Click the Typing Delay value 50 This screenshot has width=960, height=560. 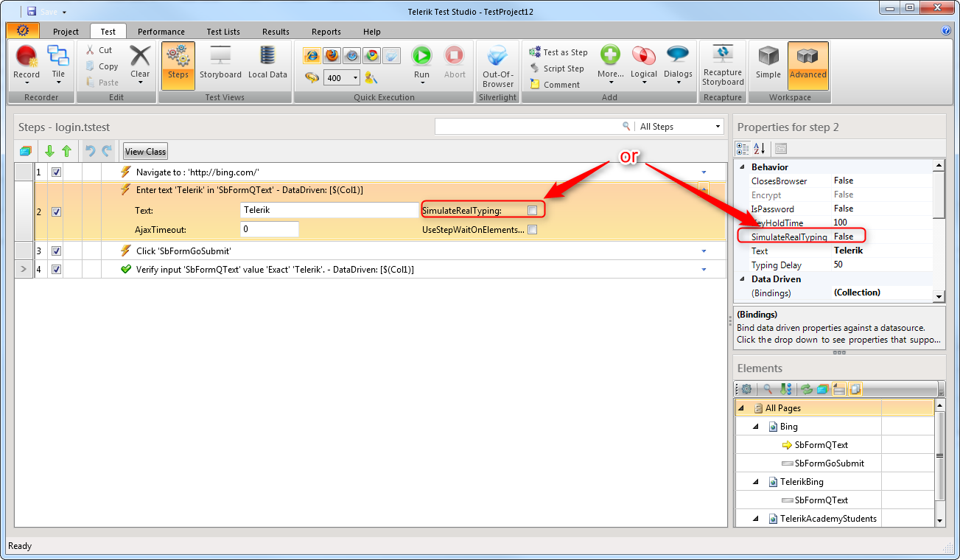838,265
